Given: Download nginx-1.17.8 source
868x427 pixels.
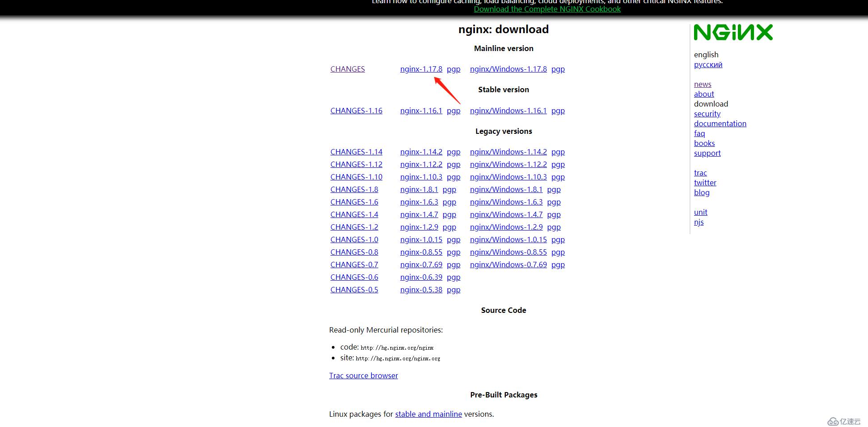Looking at the screenshot, I should pos(421,69).
